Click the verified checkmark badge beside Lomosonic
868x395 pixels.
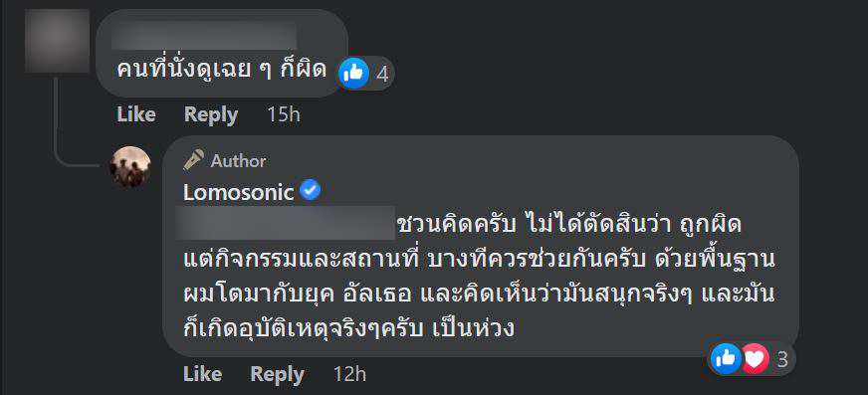click(310, 191)
